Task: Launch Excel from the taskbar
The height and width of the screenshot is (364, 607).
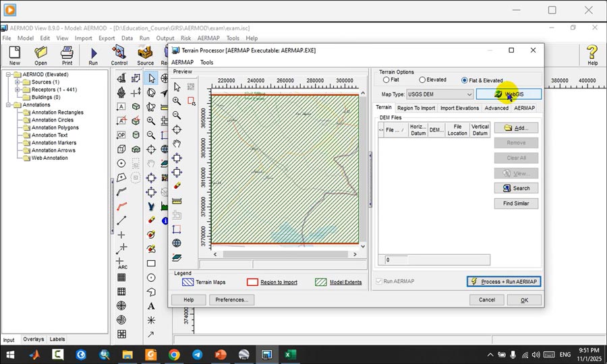Action: point(290,355)
